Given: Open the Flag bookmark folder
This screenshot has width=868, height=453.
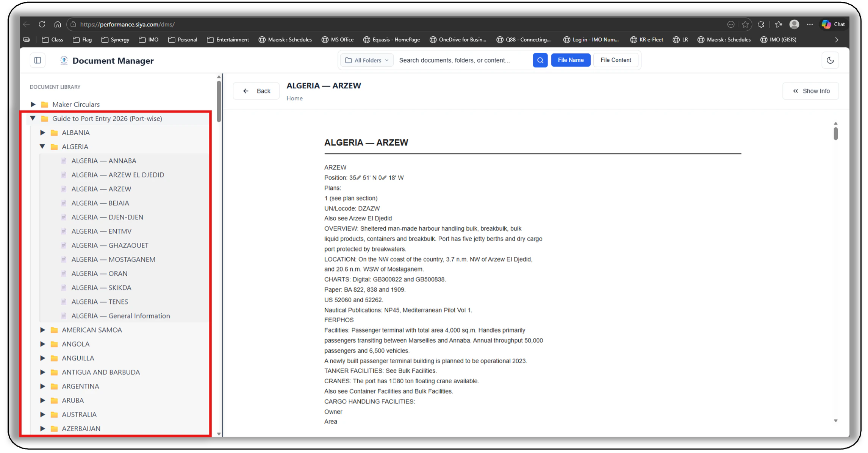Looking at the screenshot, I should point(82,40).
